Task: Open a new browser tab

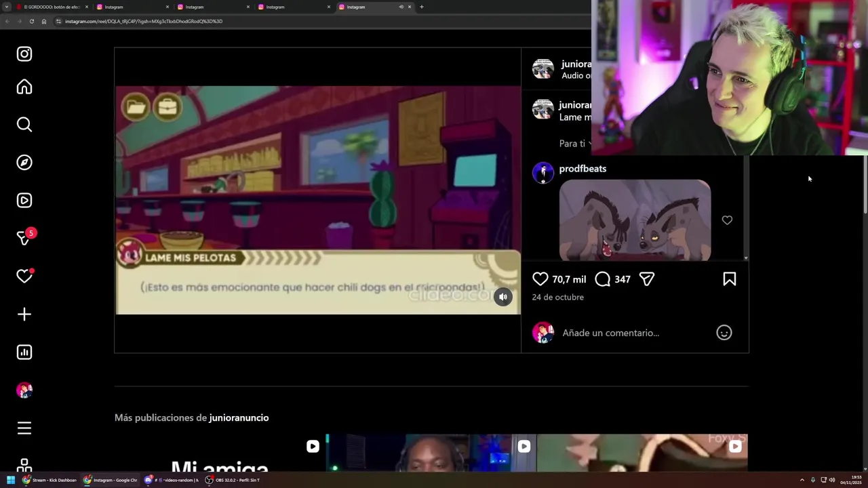Action: pos(422,7)
